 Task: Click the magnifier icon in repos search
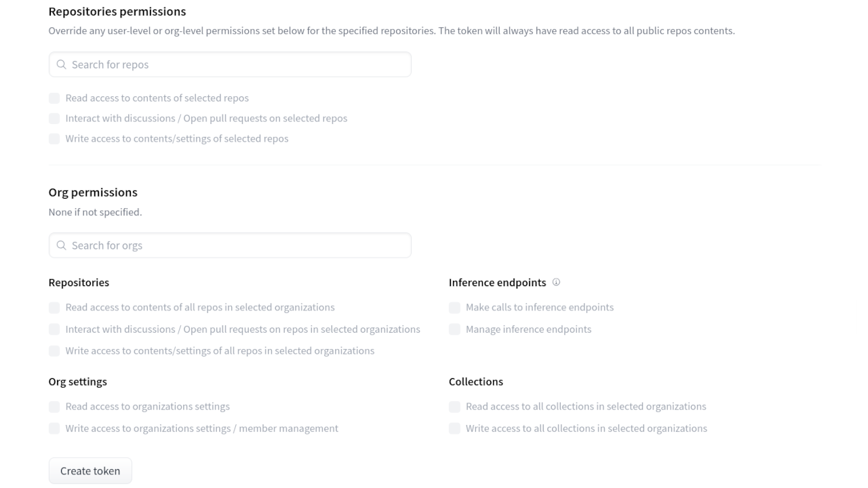62,64
